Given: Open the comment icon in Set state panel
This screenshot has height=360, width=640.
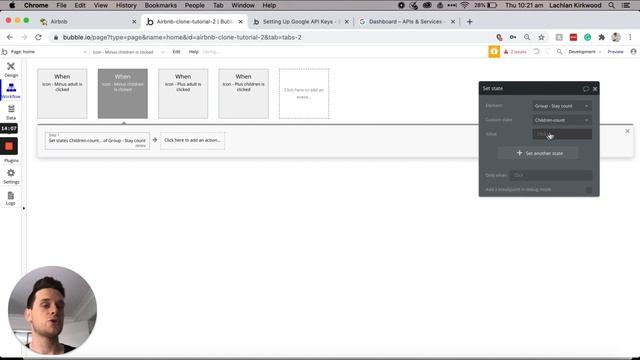Looking at the screenshot, I should point(586,89).
